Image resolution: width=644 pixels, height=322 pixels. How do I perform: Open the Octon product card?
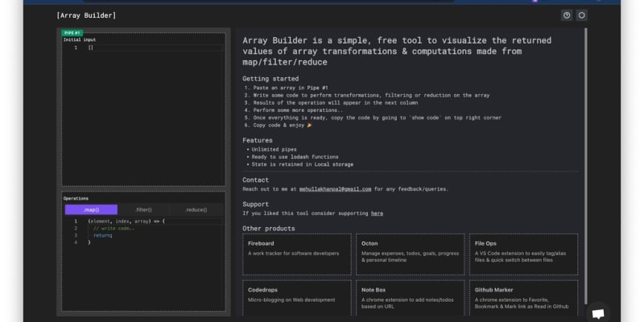tap(411, 254)
